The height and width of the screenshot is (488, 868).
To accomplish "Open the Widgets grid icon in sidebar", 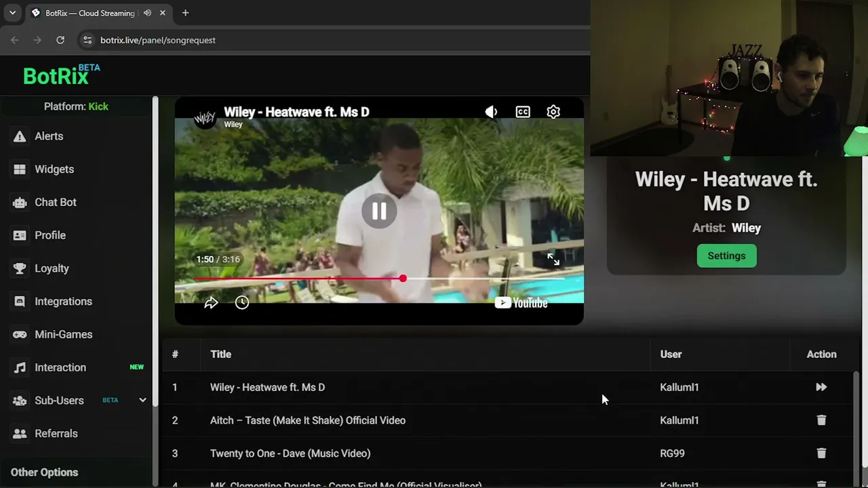I will click(20, 169).
